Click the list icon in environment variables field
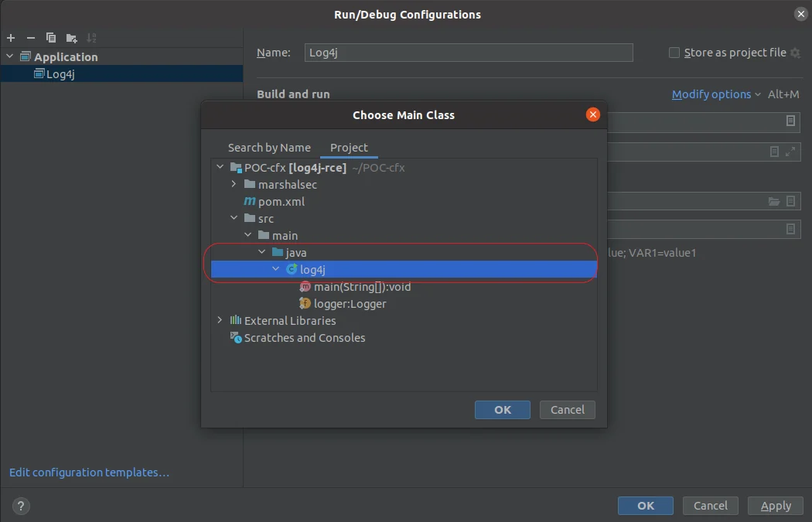 click(x=790, y=229)
